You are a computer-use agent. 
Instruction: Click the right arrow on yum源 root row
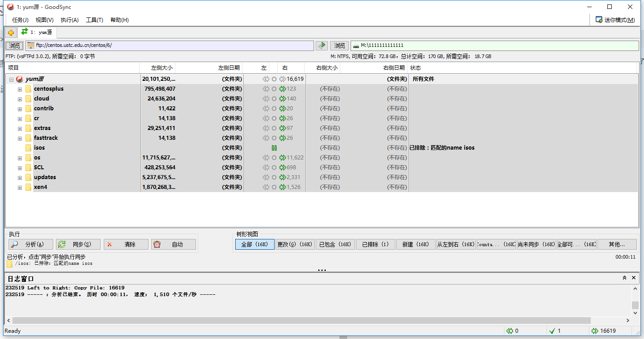click(x=283, y=79)
